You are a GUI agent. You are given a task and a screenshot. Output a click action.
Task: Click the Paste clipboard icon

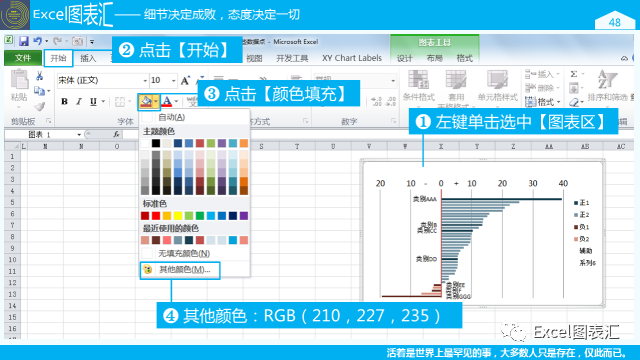[x=19, y=80]
